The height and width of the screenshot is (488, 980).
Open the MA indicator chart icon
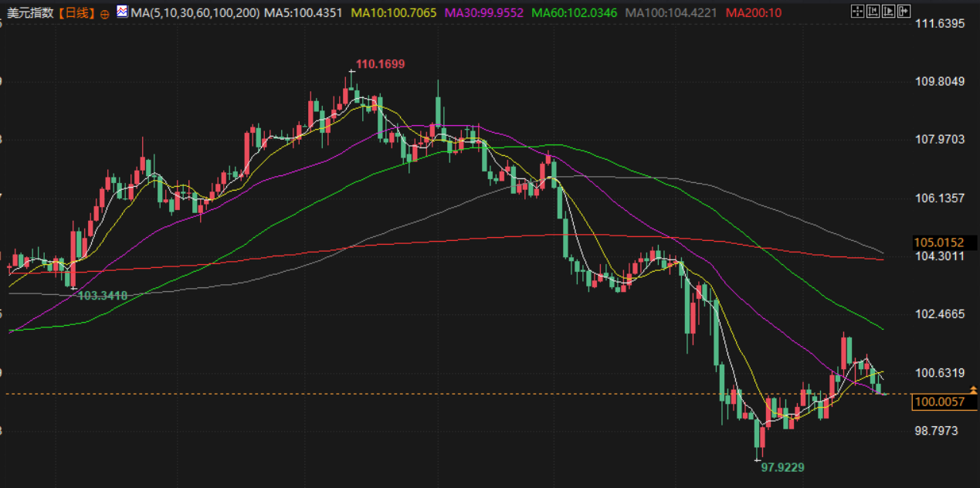point(122,12)
